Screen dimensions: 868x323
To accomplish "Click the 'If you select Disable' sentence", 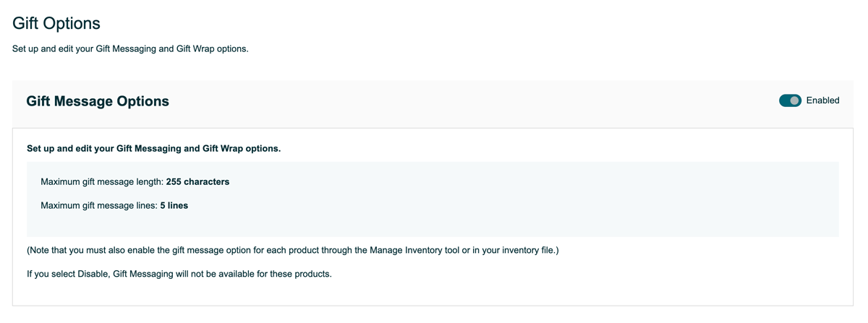I will (179, 274).
